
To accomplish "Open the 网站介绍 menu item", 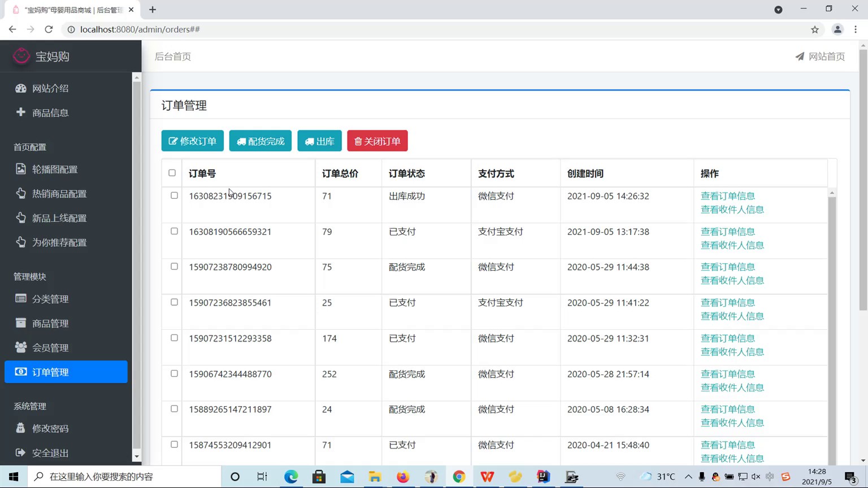I will [50, 88].
